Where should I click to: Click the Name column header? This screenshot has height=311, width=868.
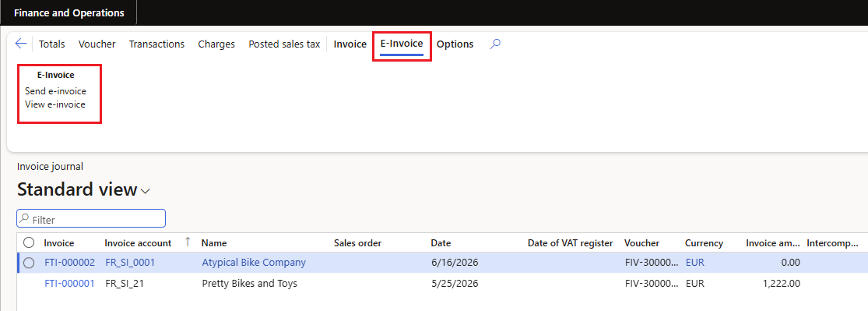pos(214,243)
